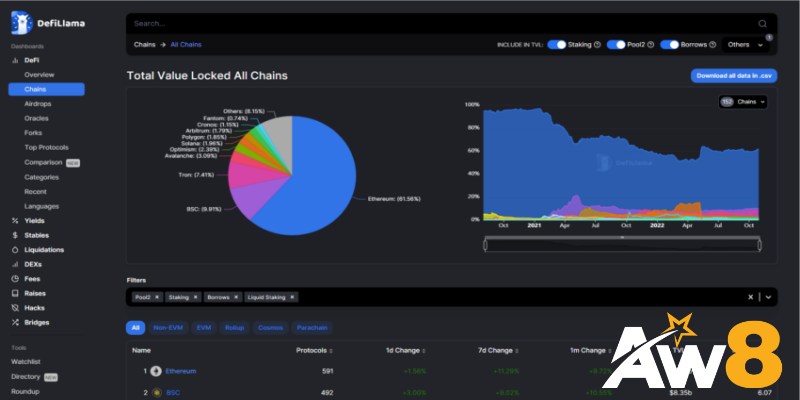The image size is (800, 400).
Task: Open Watchlist under Tools
Action: coord(26,362)
